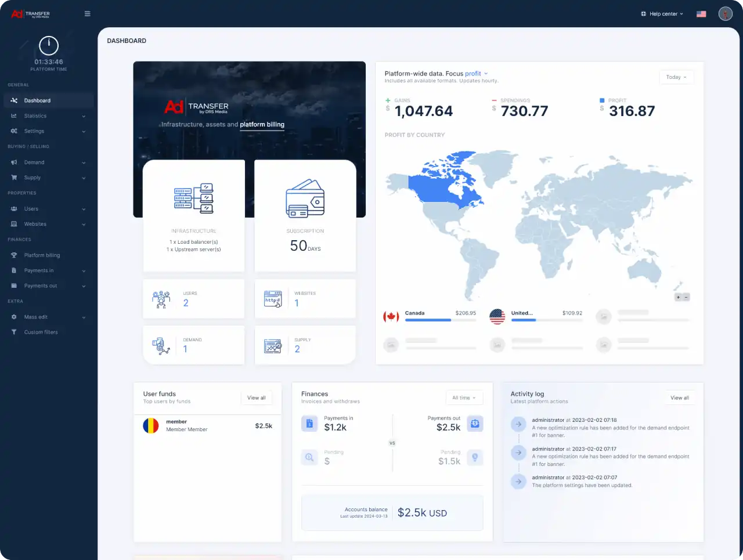Click the profile avatar at top right

725,13
